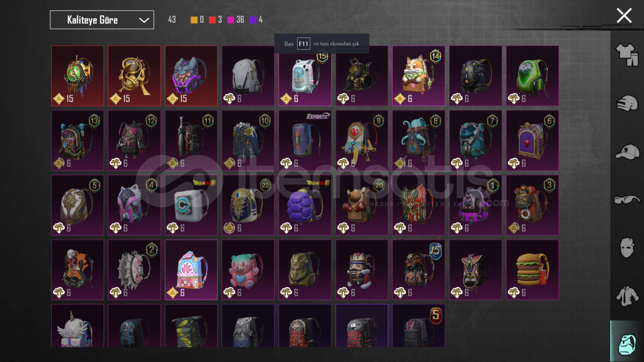Select the jacket category icon
Screen dimensions: 644x362
[627, 296]
